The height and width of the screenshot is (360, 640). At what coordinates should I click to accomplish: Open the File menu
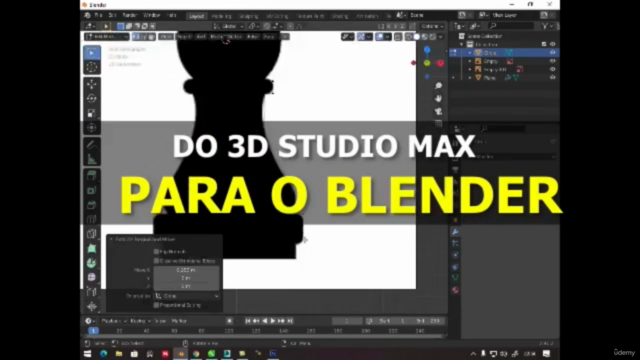98,15
